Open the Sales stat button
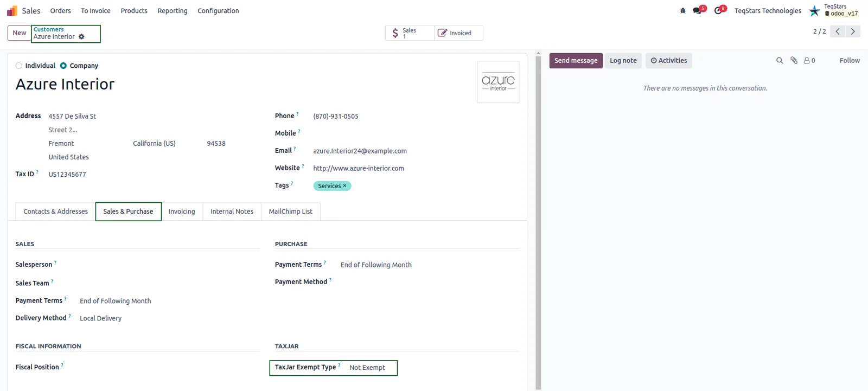Image resolution: width=868 pixels, height=391 pixels. pyautogui.click(x=410, y=33)
